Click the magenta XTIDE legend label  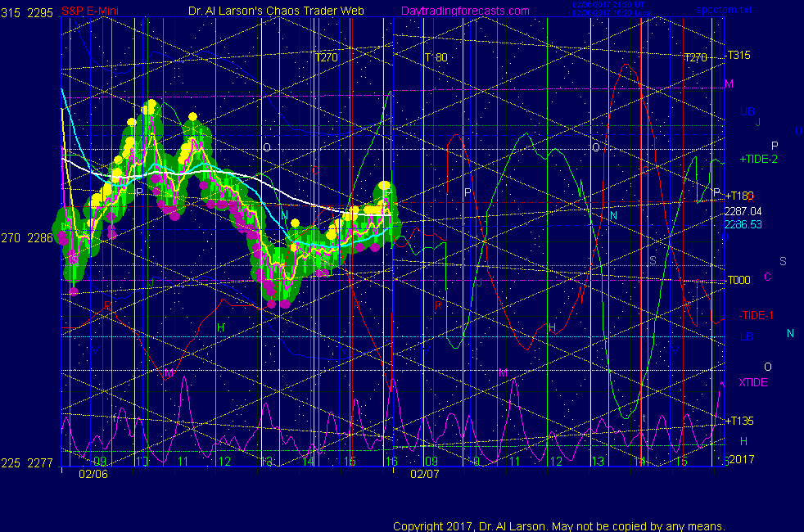click(753, 382)
